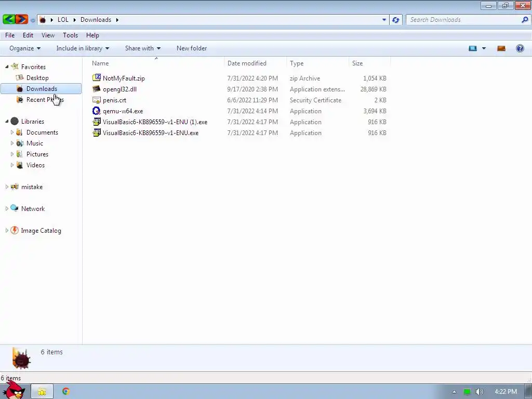
Task: Open the File menu
Action: pyautogui.click(x=10, y=35)
